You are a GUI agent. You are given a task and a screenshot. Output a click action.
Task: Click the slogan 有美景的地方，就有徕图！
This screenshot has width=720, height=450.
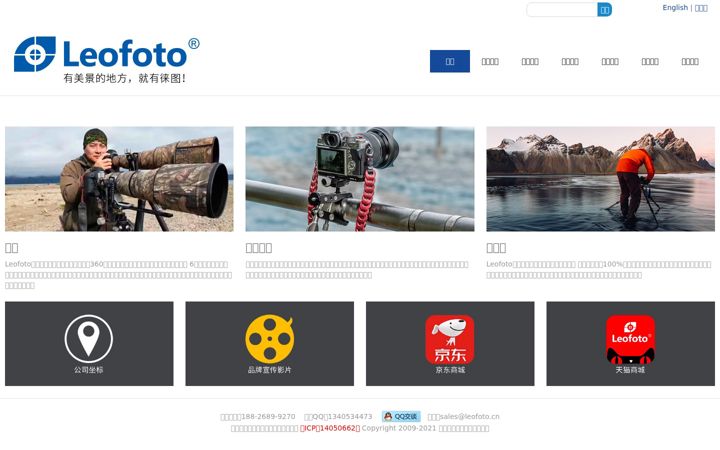[124, 78]
